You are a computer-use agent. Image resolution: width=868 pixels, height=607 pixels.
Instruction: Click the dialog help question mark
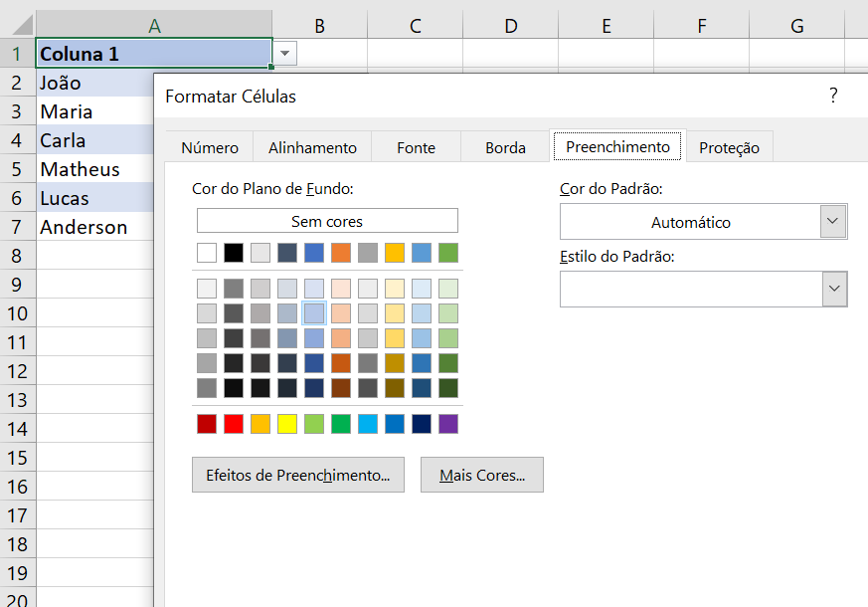pos(833,97)
